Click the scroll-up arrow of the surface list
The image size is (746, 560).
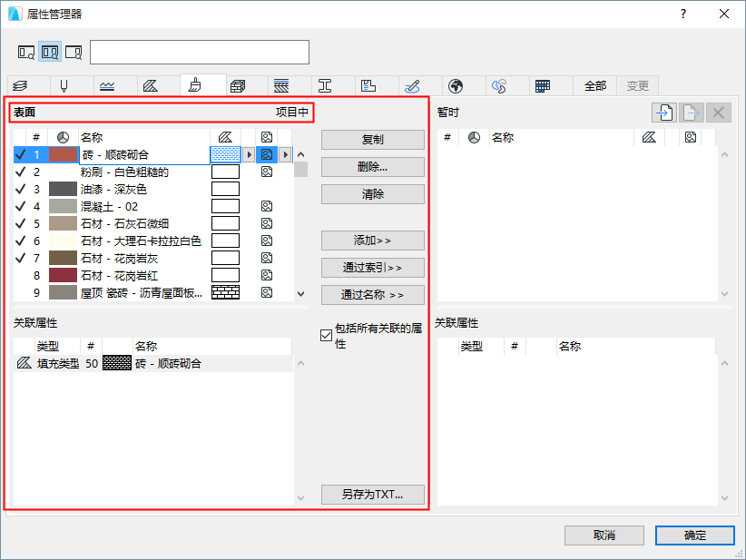click(300, 154)
